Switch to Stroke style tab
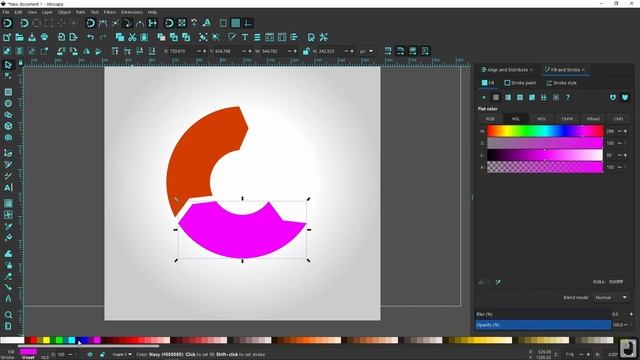The image size is (640, 360). [562, 83]
